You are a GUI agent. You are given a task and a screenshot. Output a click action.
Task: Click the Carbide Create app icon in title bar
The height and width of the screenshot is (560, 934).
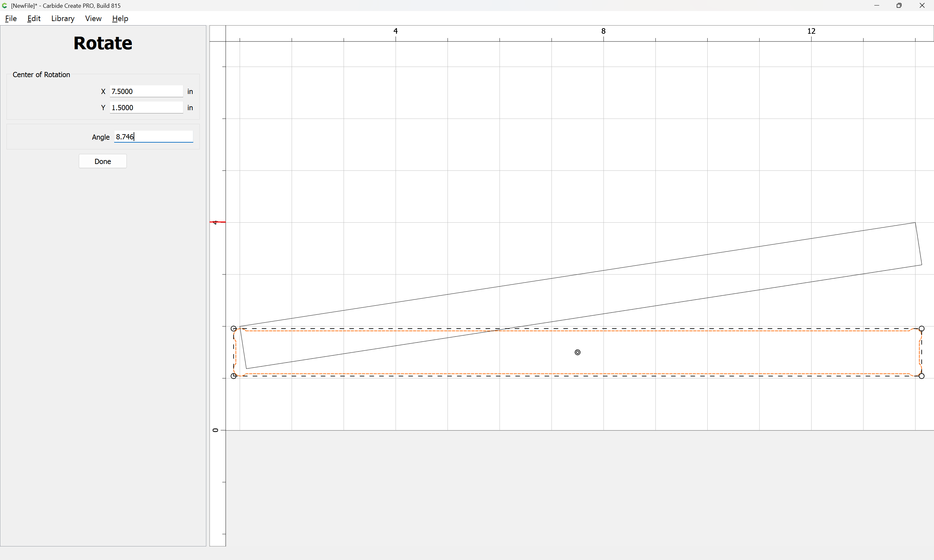pos(5,5)
